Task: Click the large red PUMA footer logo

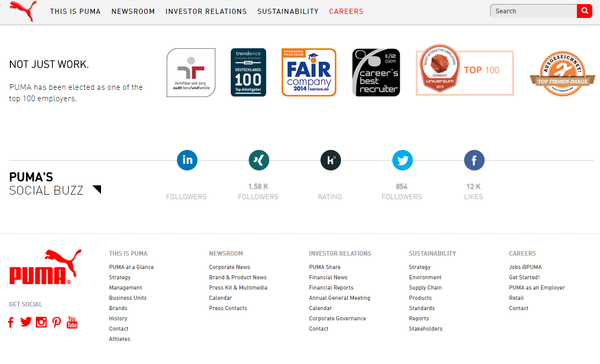Action: (x=45, y=267)
